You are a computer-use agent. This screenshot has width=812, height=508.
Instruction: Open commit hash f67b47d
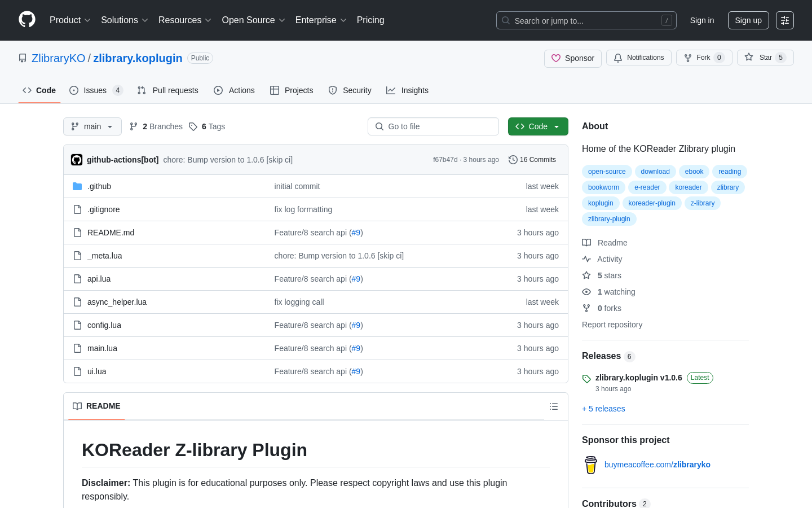click(445, 160)
